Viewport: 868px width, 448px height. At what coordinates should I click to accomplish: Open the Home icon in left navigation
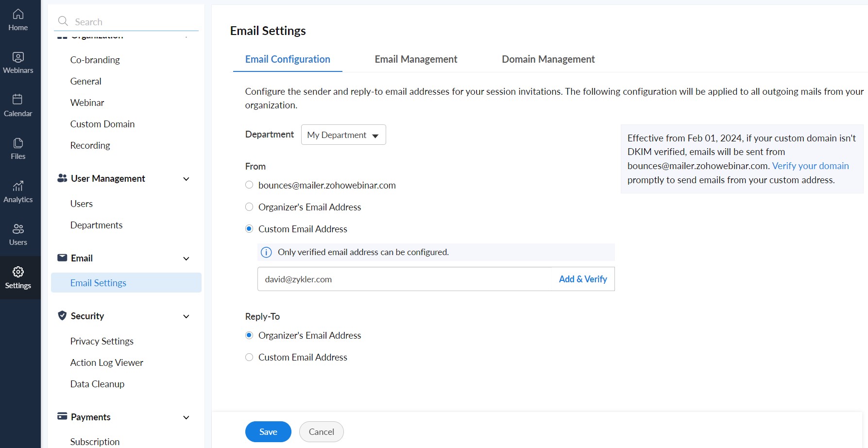18,14
